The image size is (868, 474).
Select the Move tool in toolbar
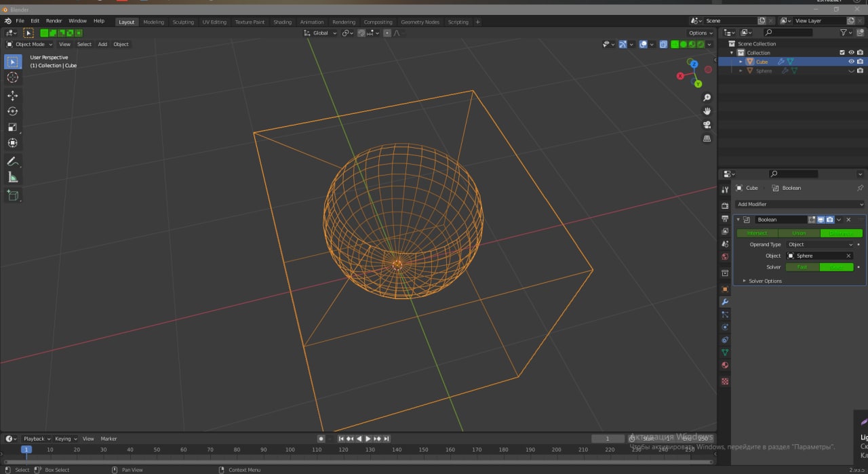[12, 96]
